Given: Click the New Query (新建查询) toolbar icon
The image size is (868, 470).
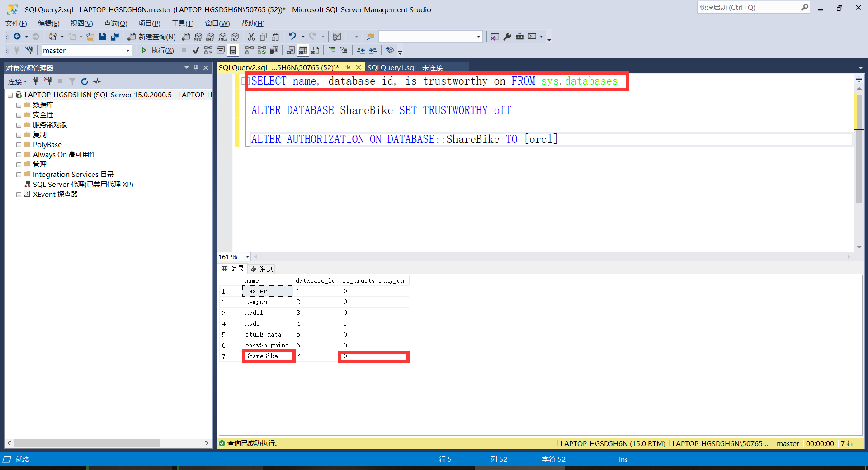Looking at the screenshot, I should [x=151, y=36].
